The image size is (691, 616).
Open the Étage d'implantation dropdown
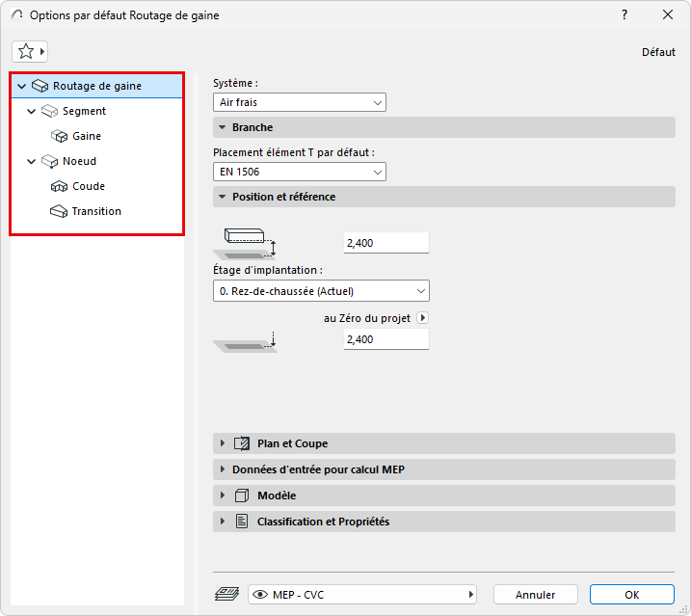coord(321,291)
